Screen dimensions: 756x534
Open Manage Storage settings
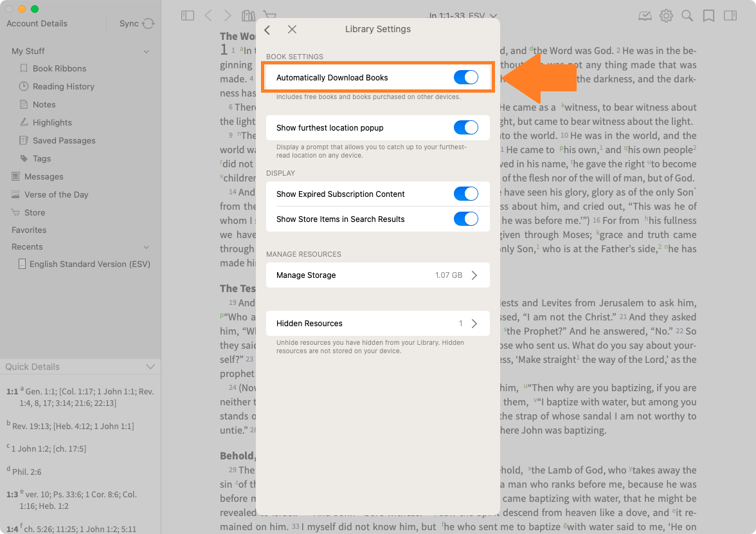pyautogui.click(x=378, y=275)
